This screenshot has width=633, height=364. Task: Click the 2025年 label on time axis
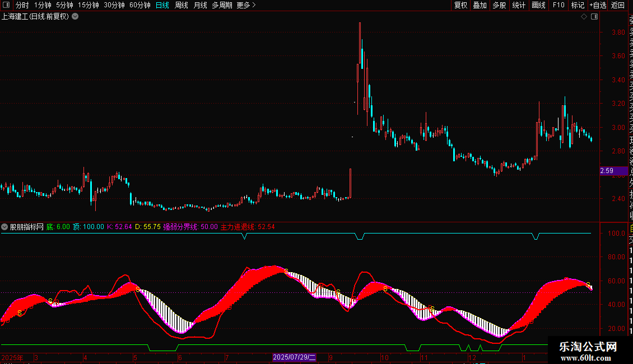(x=12, y=357)
